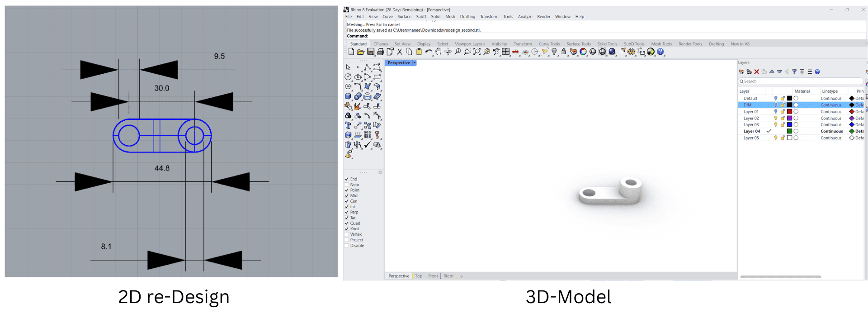
Task: Open Continuous linetype list for Layer 01
Action: [831, 112]
